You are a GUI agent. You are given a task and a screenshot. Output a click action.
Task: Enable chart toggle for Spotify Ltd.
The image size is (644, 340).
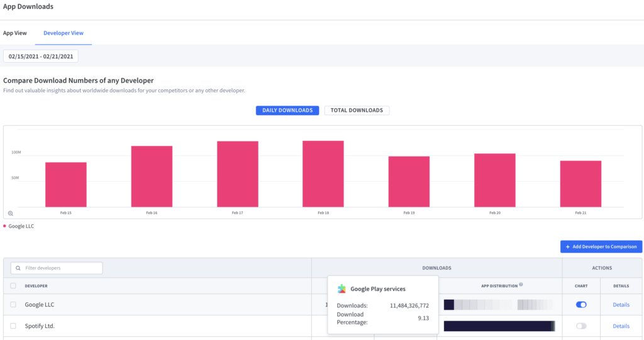[x=581, y=326]
